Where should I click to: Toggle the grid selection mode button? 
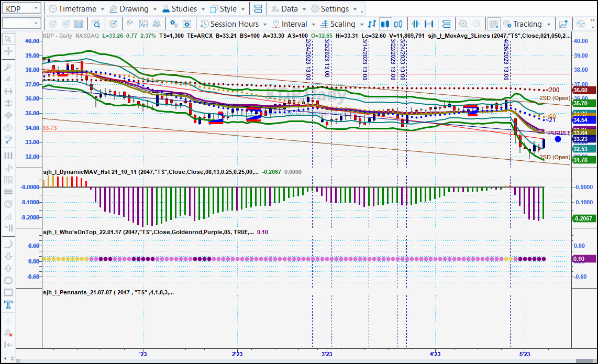(493, 24)
